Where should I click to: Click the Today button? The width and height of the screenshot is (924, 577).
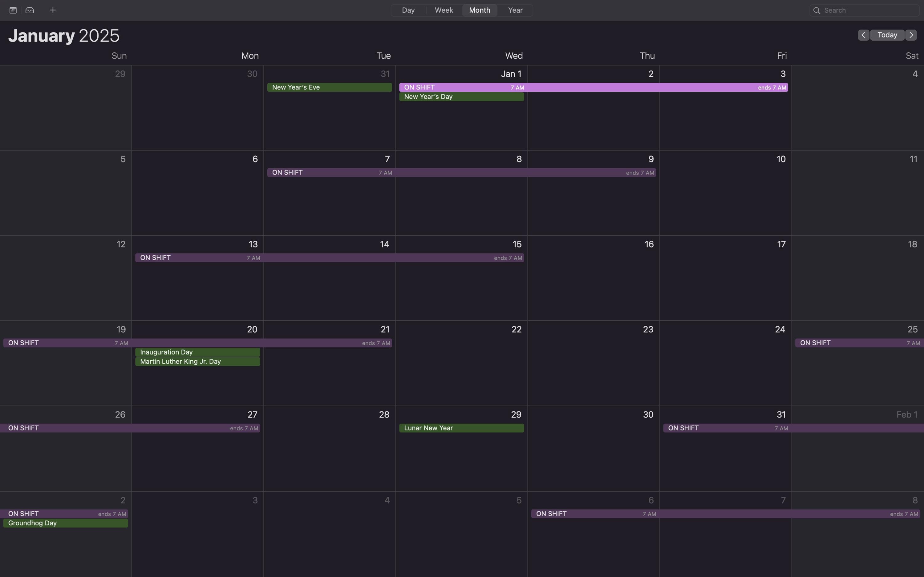(x=887, y=35)
